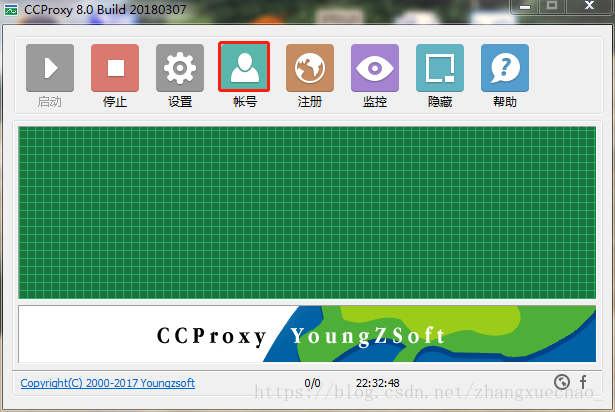
Task: Open the Facebook icon in status bar
Action: coord(583,381)
